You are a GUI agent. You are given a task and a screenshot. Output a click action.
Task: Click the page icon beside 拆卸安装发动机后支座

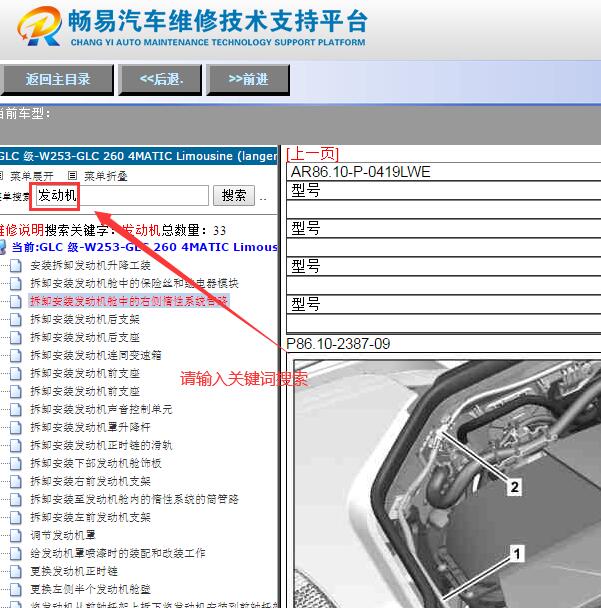click(x=16, y=337)
